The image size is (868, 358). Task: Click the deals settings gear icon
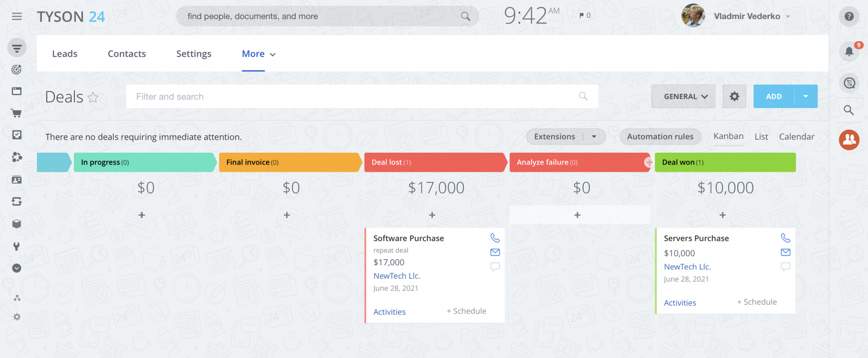735,97
